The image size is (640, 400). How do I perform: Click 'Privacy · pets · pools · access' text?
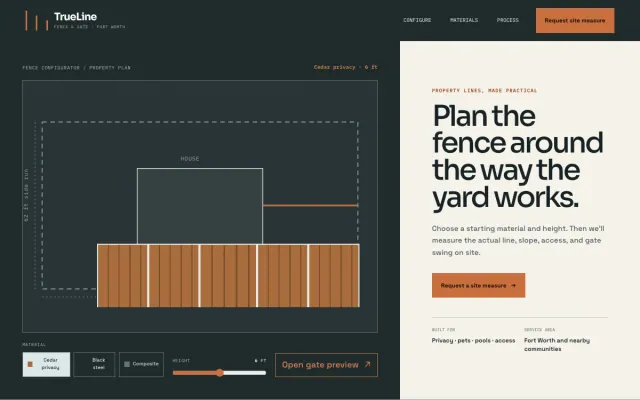tap(473, 340)
